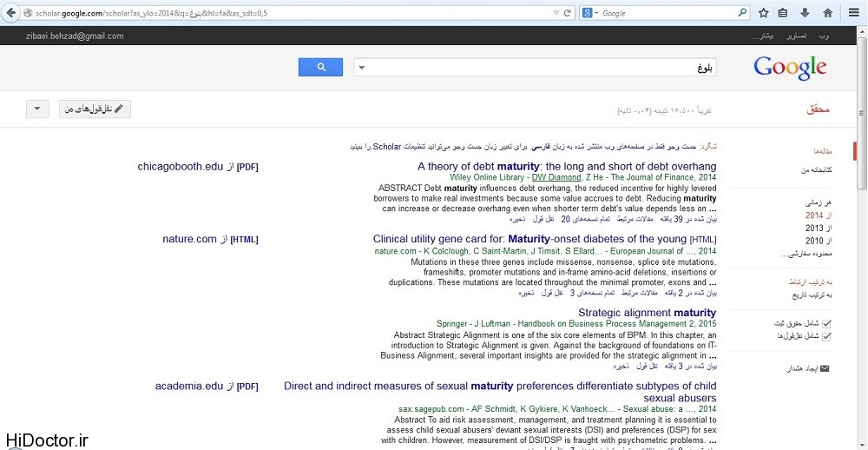Go to browser home page icon
The width and height of the screenshot is (868, 450).
828,13
